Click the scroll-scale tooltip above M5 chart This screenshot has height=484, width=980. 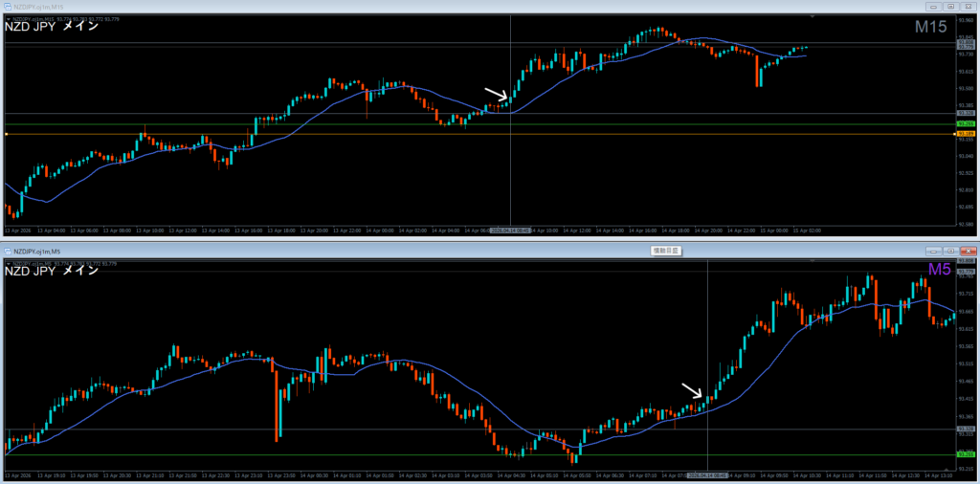tap(663, 250)
